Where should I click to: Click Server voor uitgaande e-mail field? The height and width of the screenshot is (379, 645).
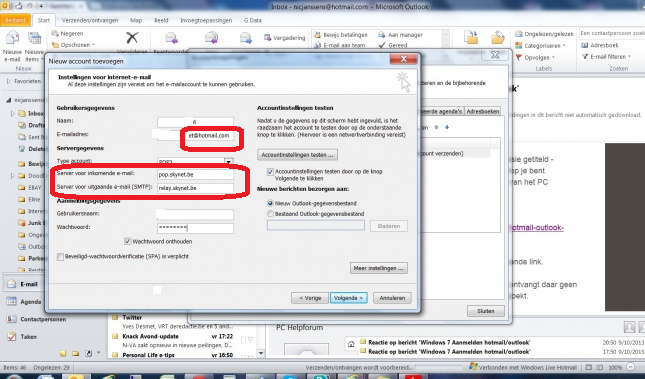(195, 188)
